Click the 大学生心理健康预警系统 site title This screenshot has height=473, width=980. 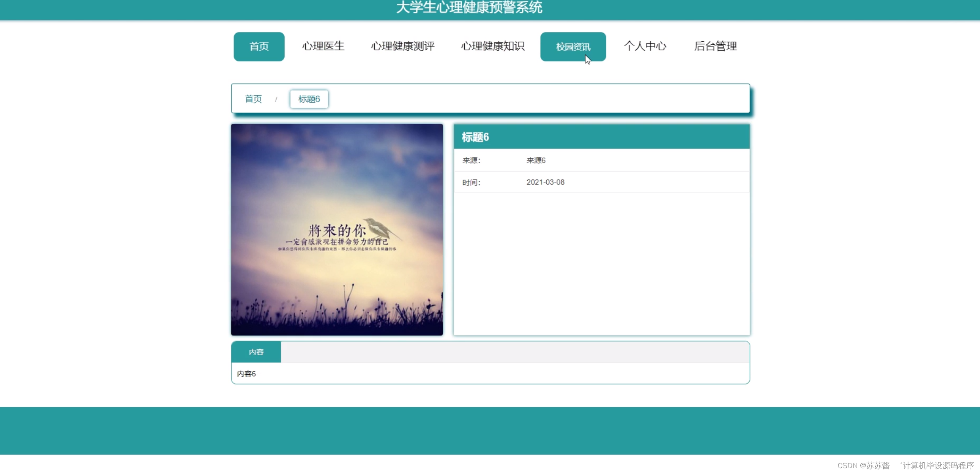(x=469, y=8)
